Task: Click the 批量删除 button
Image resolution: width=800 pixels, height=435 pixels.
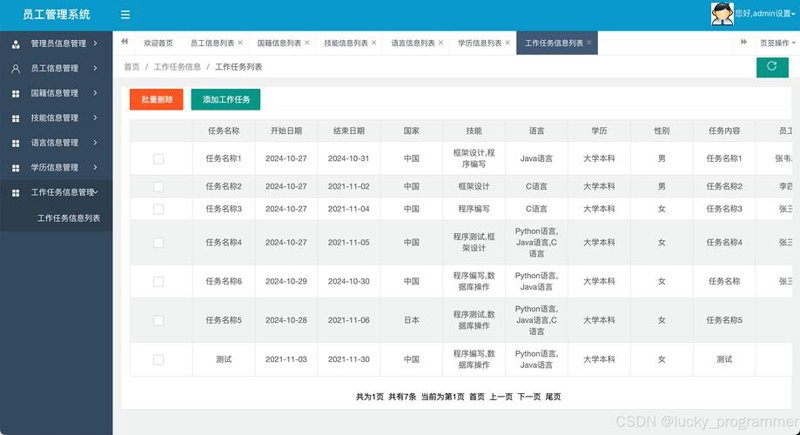Action: 156,99
